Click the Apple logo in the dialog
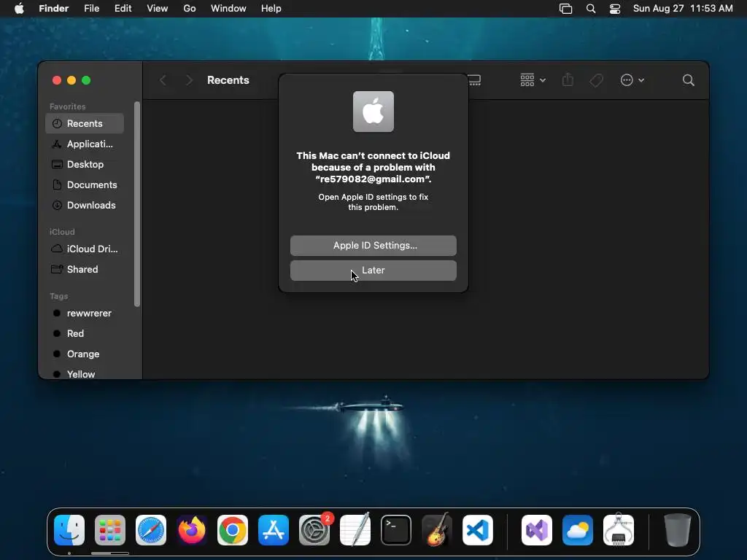747x560 pixels. 373,112
